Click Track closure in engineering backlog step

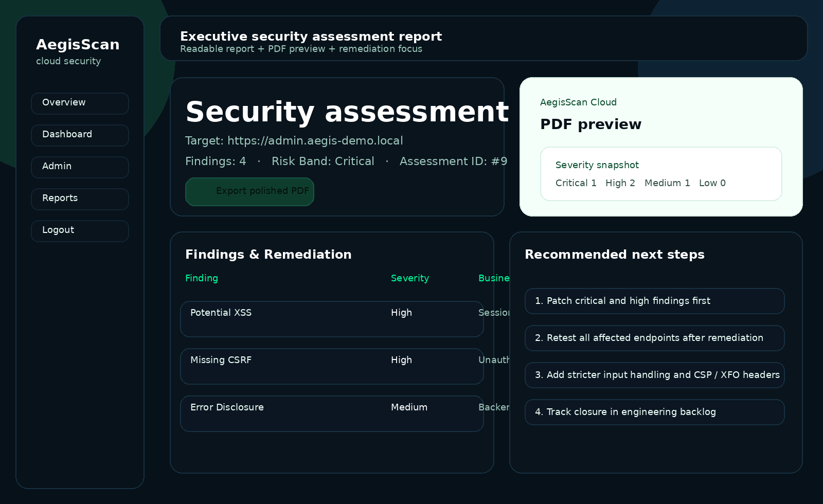click(x=654, y=412)
